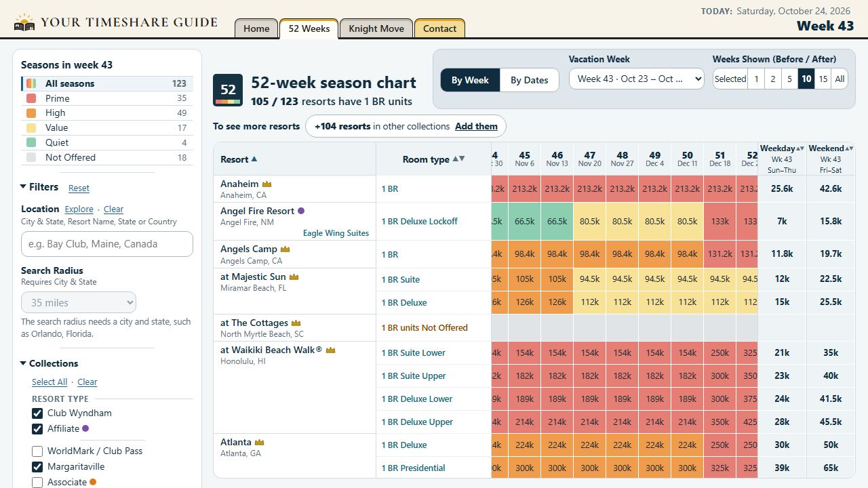Open the Eagle Wing Suites link
This screenshot has height=488, width=868.
coord(336,233)
